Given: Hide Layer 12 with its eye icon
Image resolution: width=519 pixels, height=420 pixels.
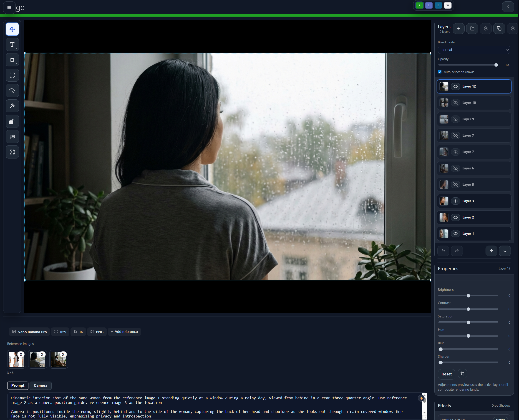Looking at the screenshot, I should click(x=456, y=86).
